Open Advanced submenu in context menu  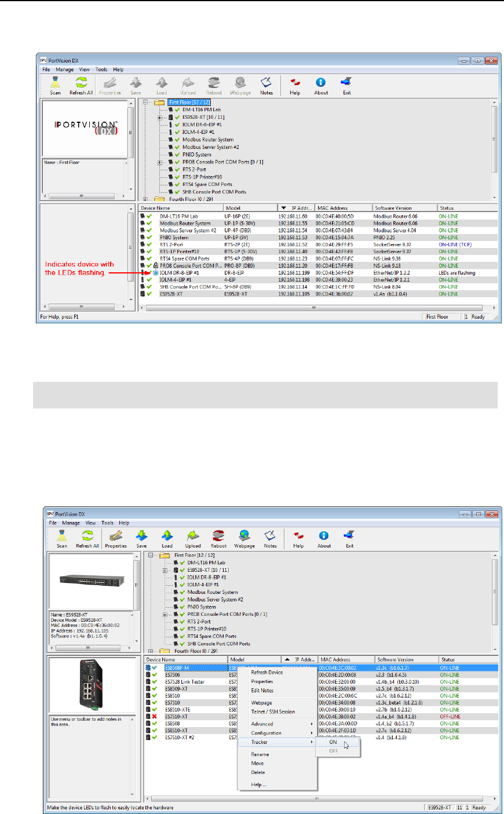point(277,724)
